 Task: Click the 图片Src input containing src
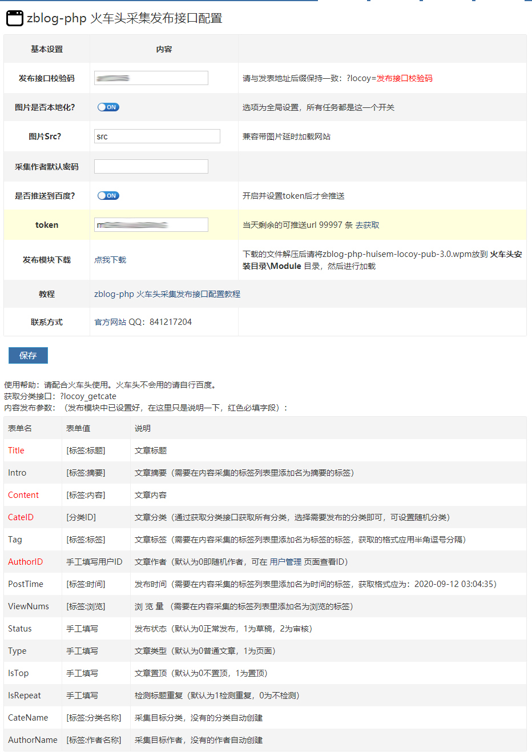point(157,136)
